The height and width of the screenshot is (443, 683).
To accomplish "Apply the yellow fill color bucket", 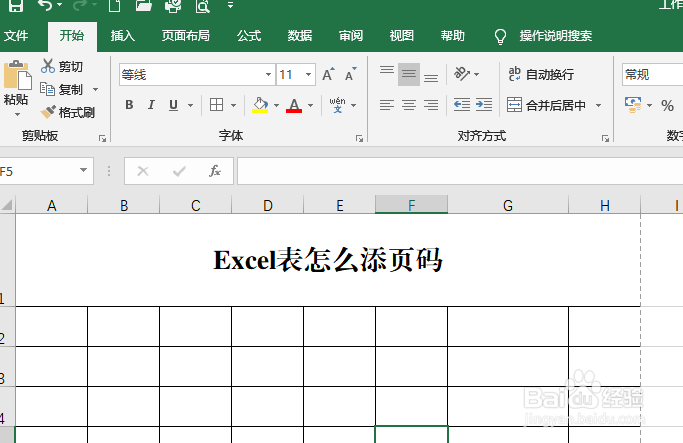I will (260, 105).
